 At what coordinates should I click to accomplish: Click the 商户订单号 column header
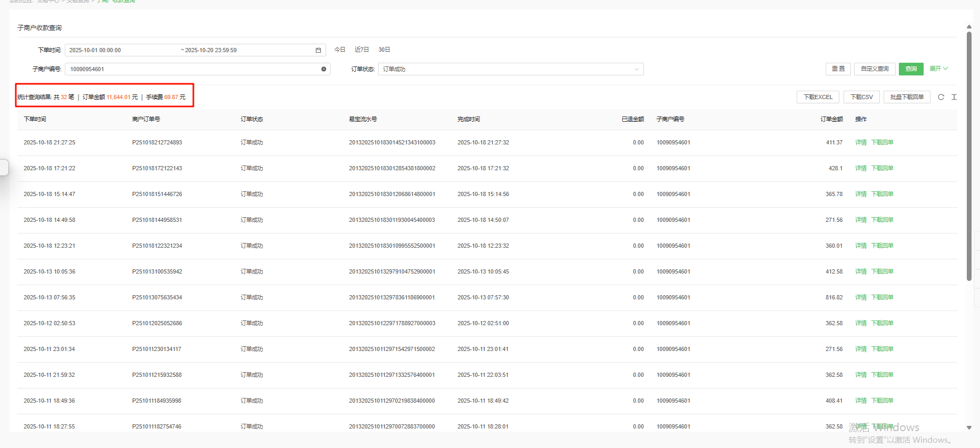(146, 119)
